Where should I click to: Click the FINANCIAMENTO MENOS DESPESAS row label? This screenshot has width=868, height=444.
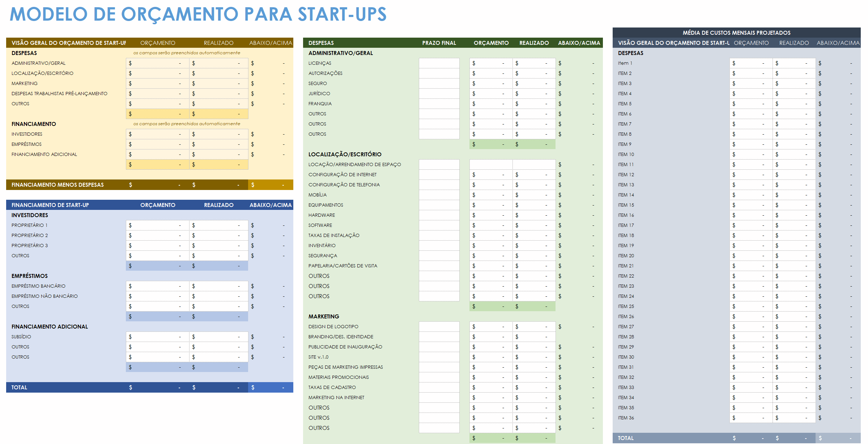coord(58,185)
